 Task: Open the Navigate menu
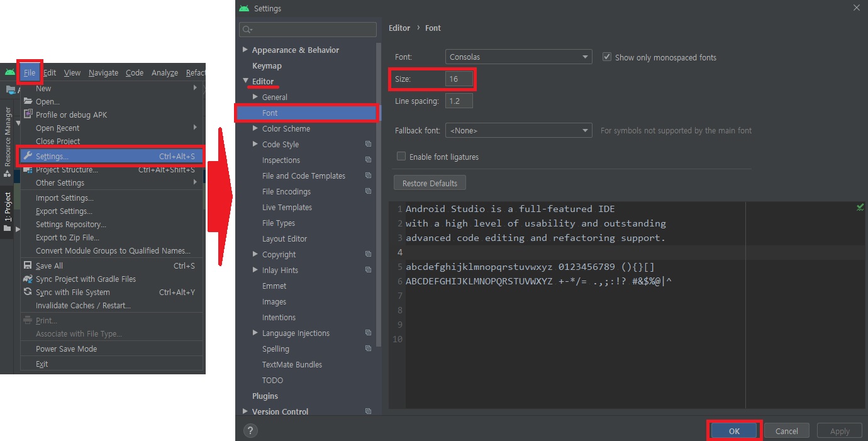(103, 72)
